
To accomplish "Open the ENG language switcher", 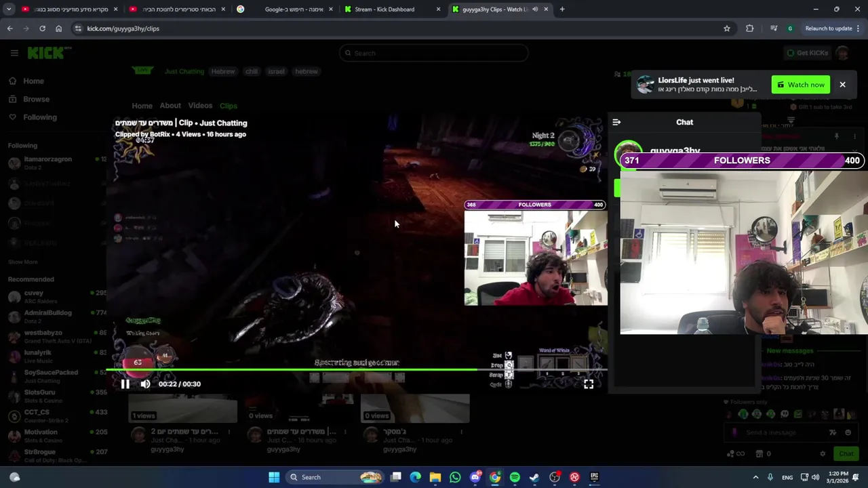I will [x=787, y=477].
